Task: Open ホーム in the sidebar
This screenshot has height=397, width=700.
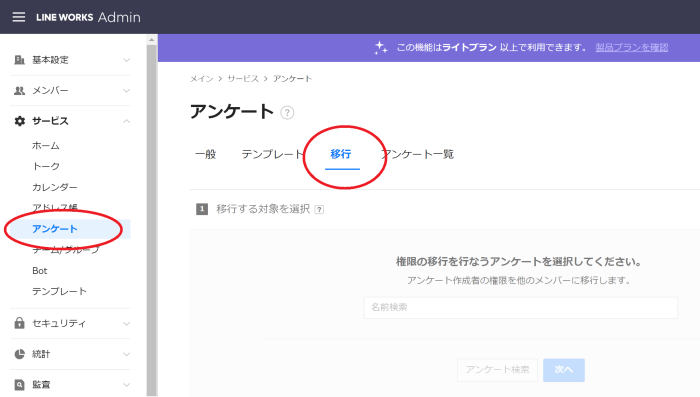Action: pyautogui.click(x=46, y=146)
